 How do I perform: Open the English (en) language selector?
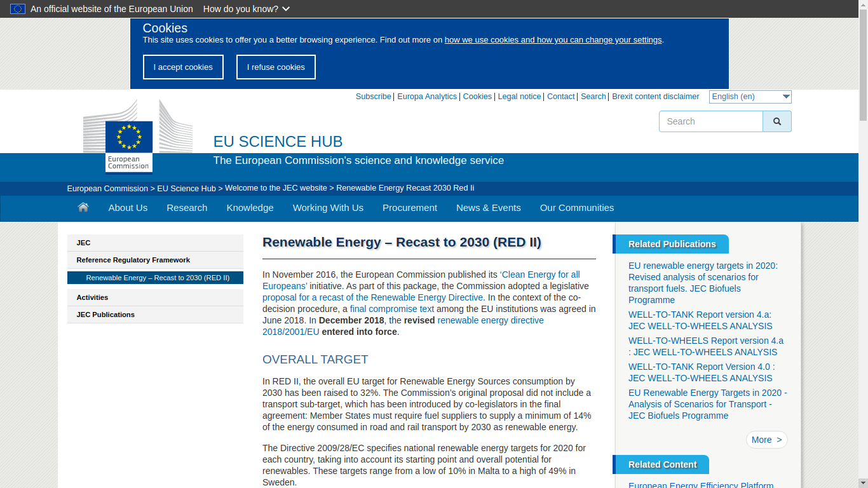[750, 97]
